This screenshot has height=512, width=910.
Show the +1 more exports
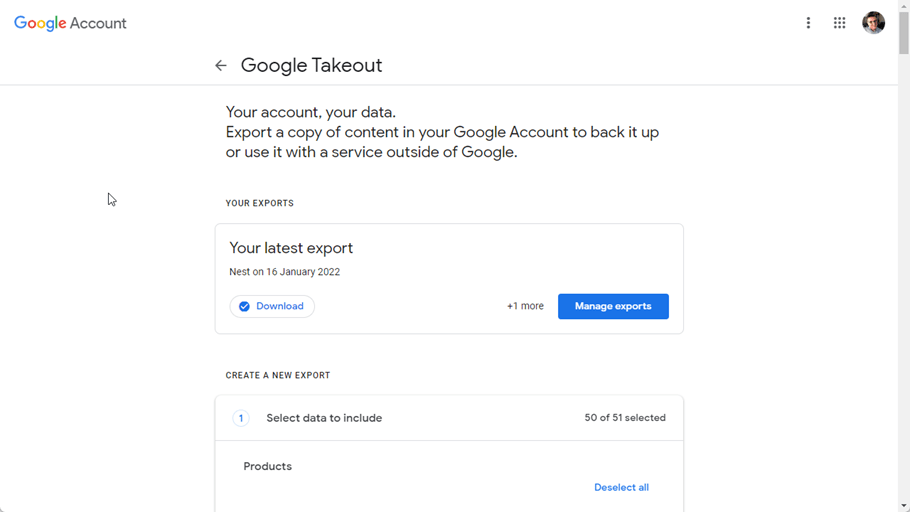pos(525,306)
